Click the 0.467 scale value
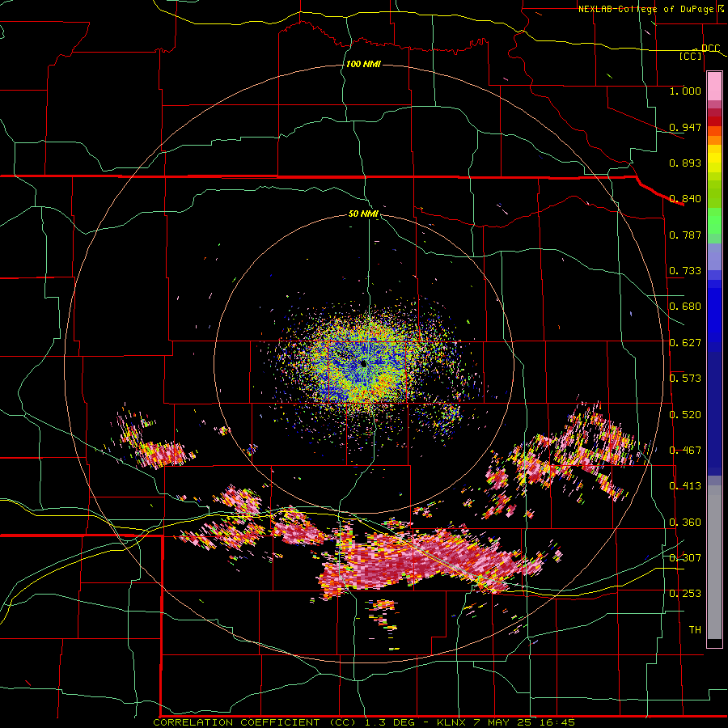The height and width of the screenshot is (728, 728). coord(685,451)
